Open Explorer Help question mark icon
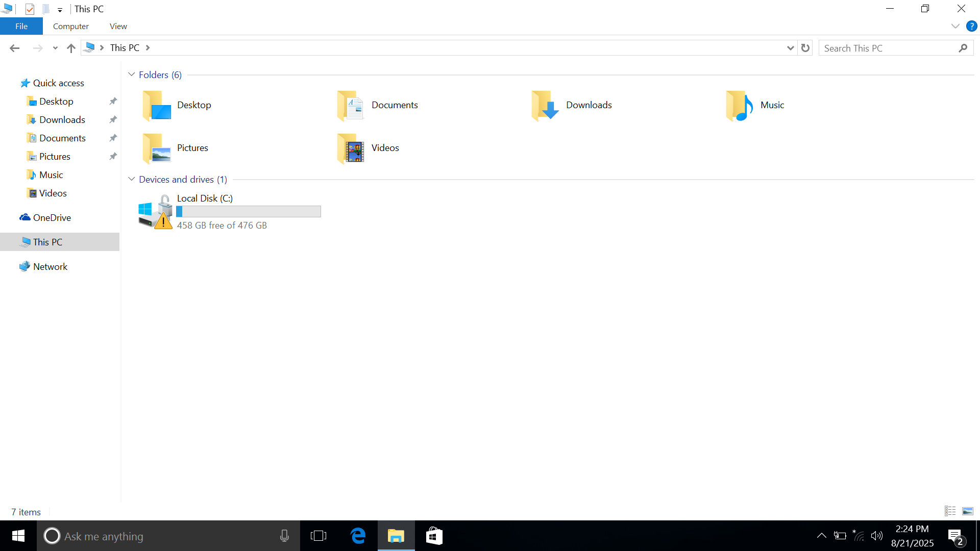The image size is (980, 551). (971, 26)
